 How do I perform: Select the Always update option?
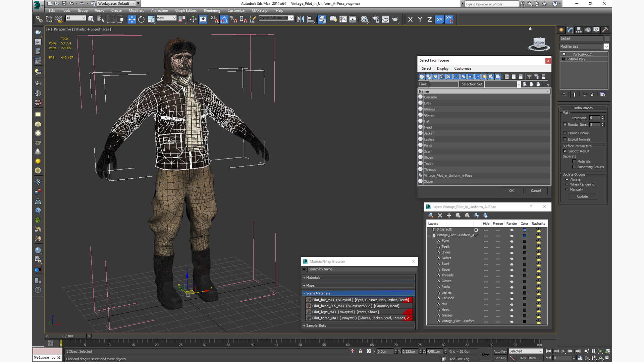pyautogui.click(x=567, y=180)
